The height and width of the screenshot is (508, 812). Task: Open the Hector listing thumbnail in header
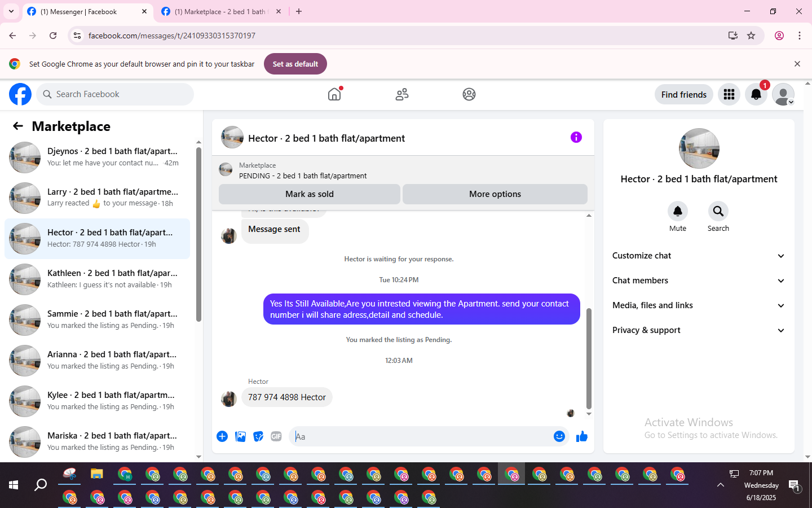point(232,137)
